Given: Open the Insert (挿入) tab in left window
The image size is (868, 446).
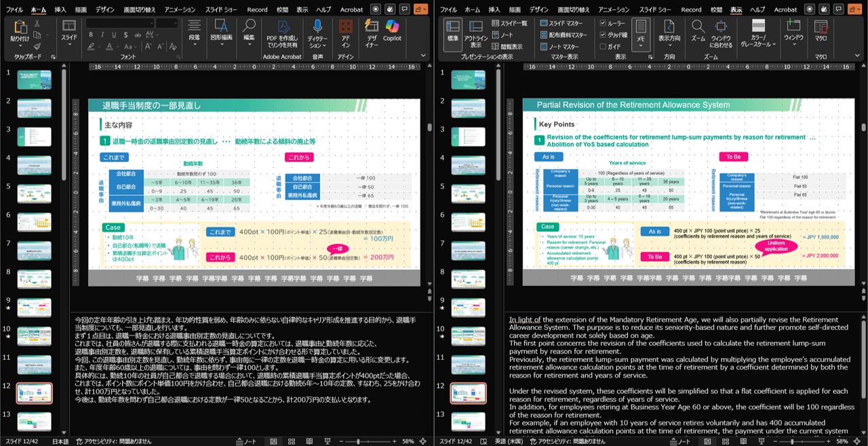Looking at the screenshot, I should pyautogui.click(x=60, y=9).
